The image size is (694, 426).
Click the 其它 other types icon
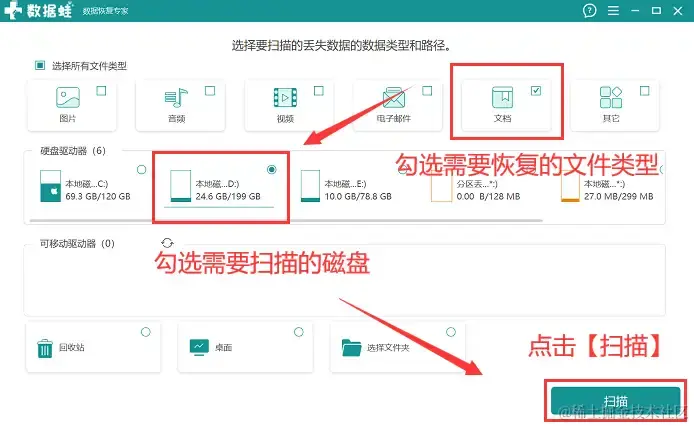coord(611,97)
